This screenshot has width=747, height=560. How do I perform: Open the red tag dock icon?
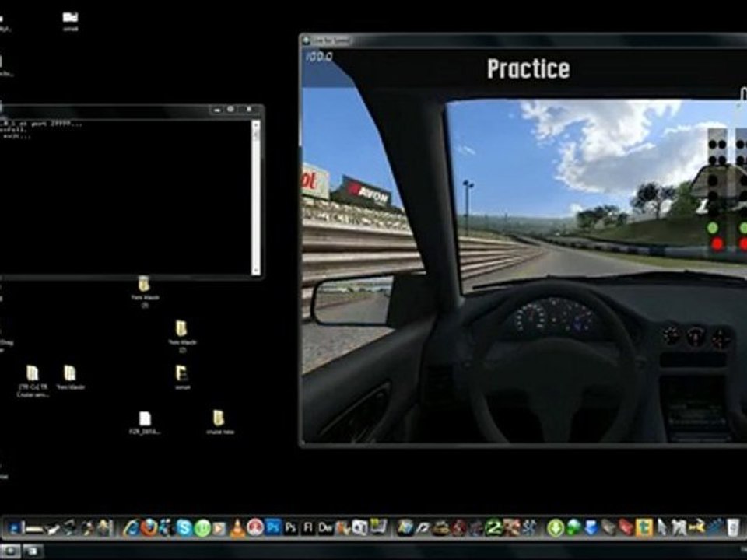[x=626, y=527]
